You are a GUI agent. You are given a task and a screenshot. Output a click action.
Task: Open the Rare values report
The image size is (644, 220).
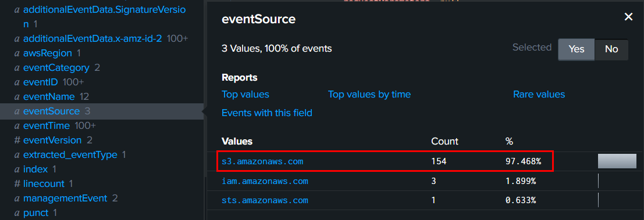click(x=539, y=94)
